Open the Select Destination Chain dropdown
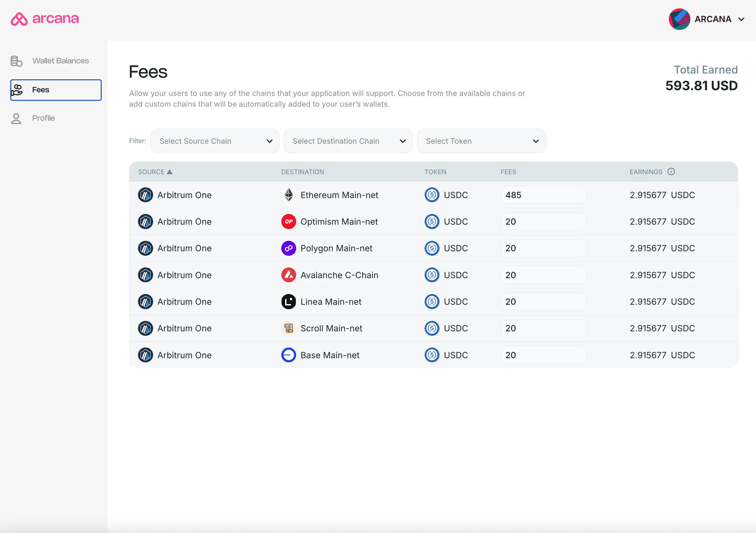Screen dimensions: 756x533 (x=348, y=141)
